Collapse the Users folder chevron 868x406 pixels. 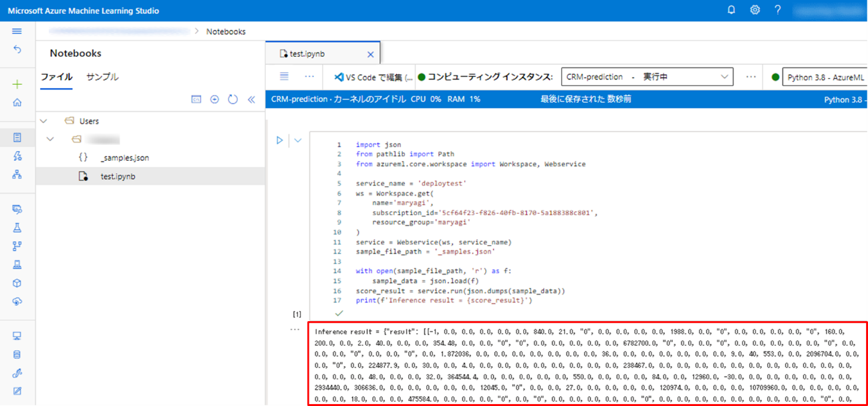(x=43, y=121)
